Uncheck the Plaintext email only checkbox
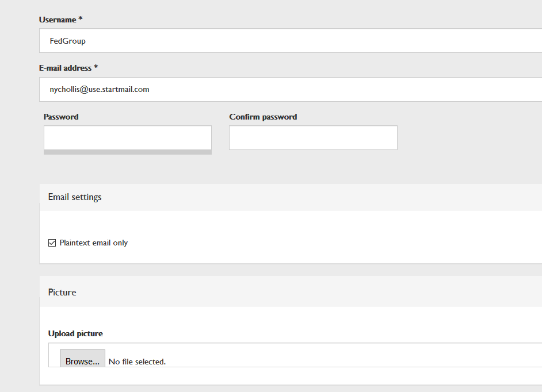Screen dimensions: 542x392 52,243
